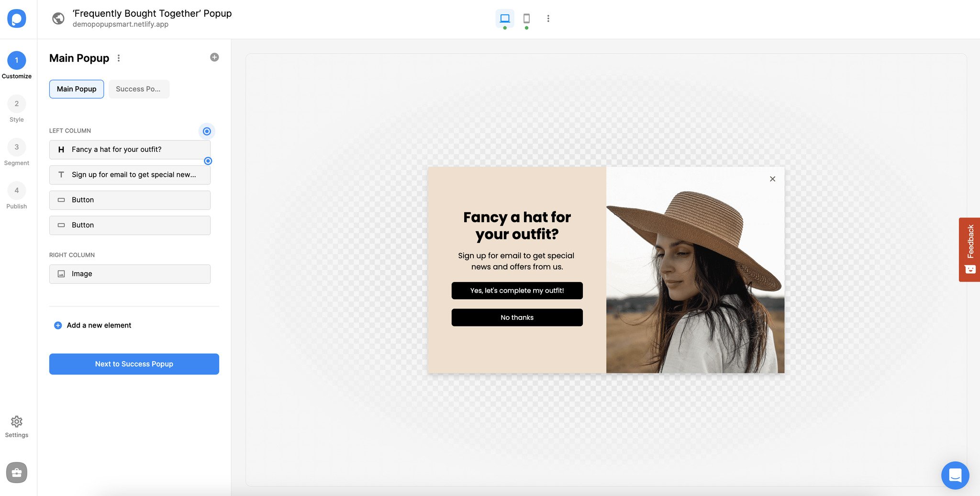Click the Popupsmart logo
The width and height of the screenshot is (980, 496).
tap(17, 19)
